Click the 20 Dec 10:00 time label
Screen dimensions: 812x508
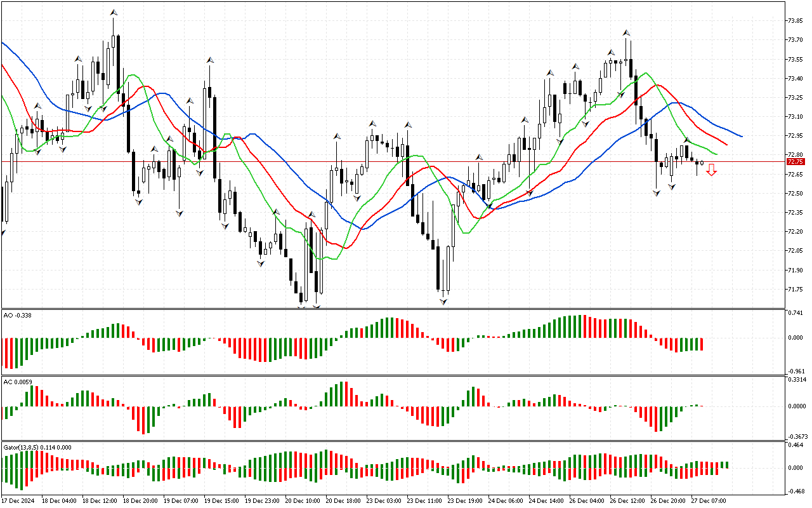(303, 500)
